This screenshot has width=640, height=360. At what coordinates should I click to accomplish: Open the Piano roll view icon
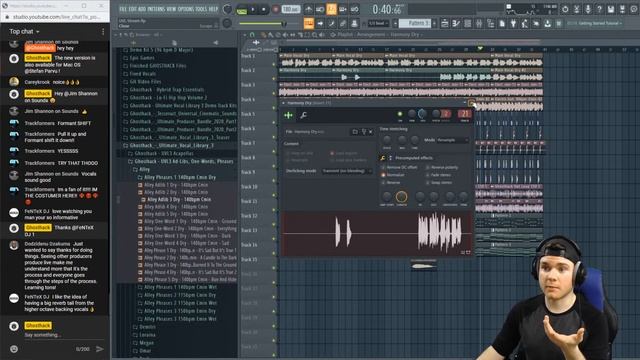pyautogui.click(x=456, y=24)
